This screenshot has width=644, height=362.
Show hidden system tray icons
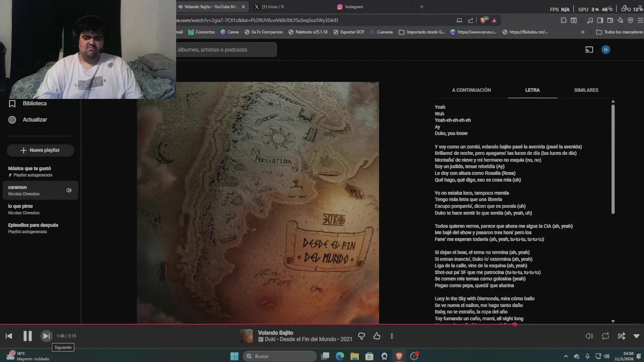pos(566,356)
